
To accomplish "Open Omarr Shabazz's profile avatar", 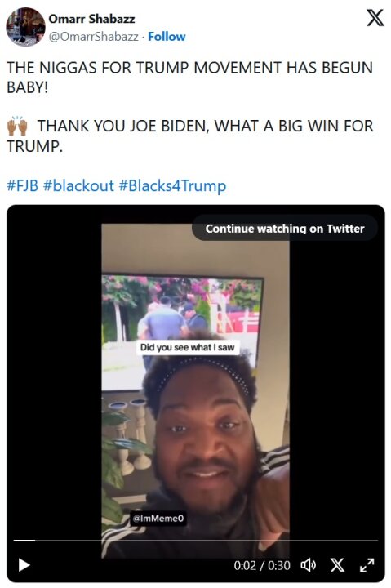I will pos(25,28).
